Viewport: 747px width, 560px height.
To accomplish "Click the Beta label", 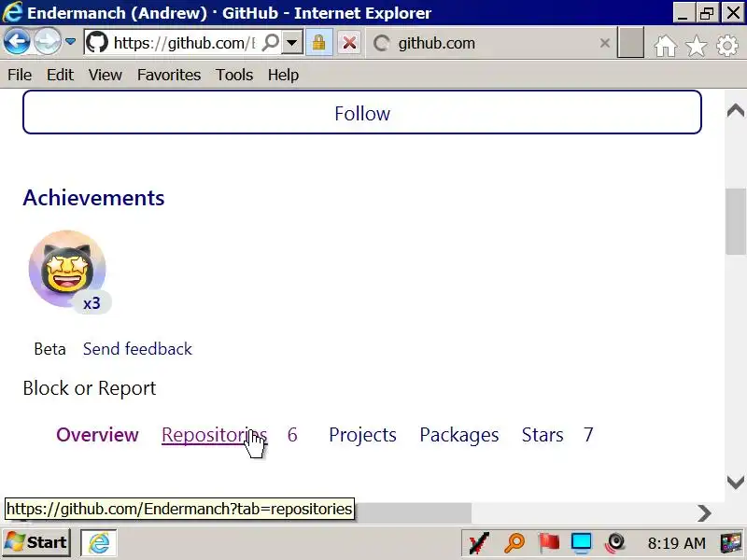I will 49,349.
